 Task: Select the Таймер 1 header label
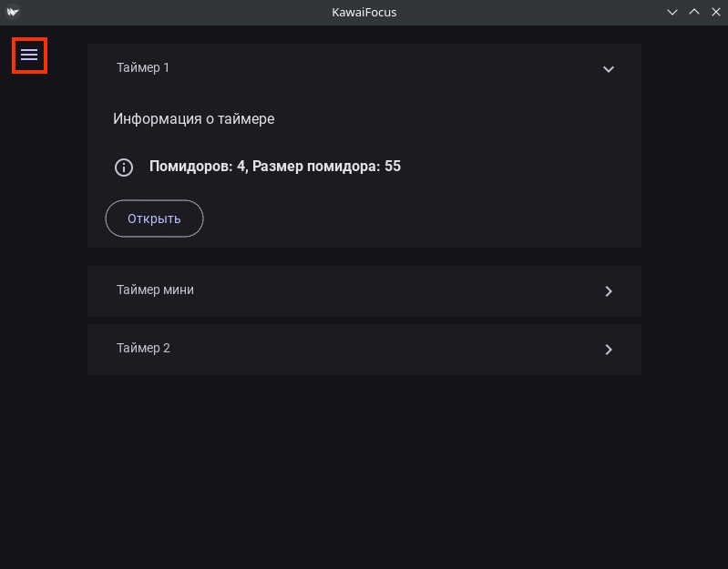(x=143, y=67)
